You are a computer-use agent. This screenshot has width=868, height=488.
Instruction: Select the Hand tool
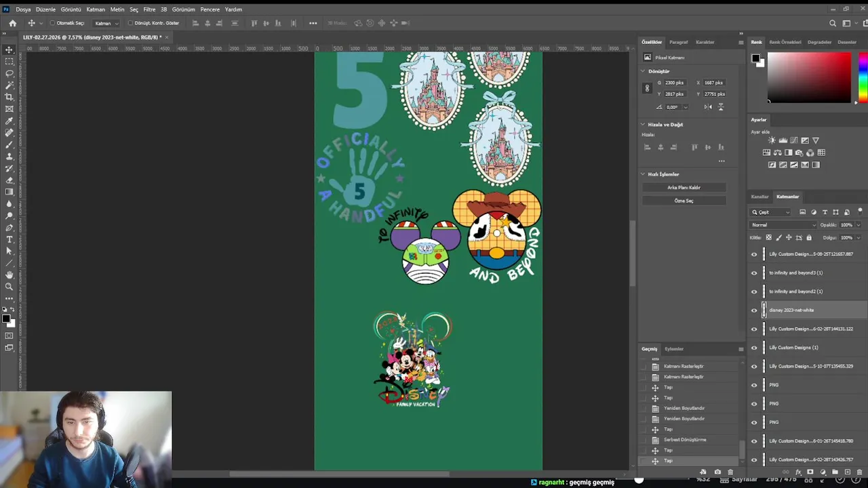9,274
